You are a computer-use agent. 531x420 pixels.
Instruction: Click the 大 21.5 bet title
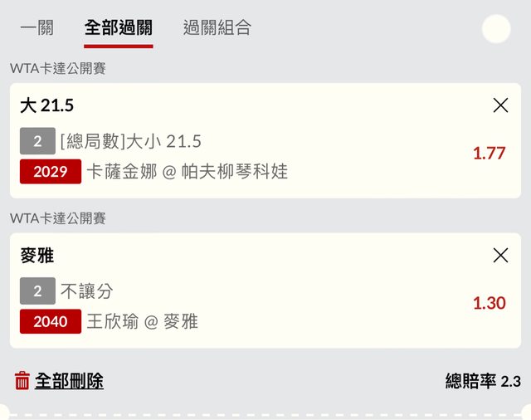[x=47, y=105]
